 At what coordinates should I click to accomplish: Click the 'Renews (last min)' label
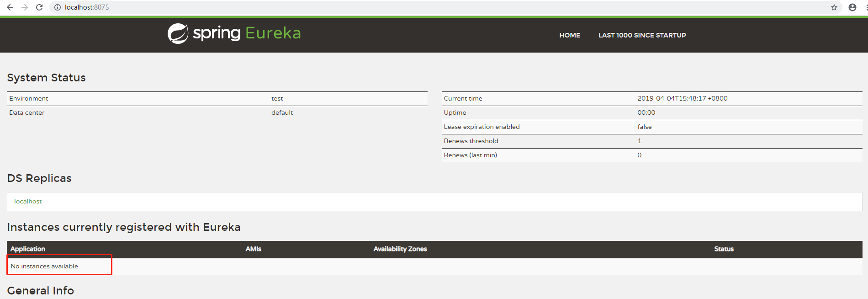pos(471,155)
